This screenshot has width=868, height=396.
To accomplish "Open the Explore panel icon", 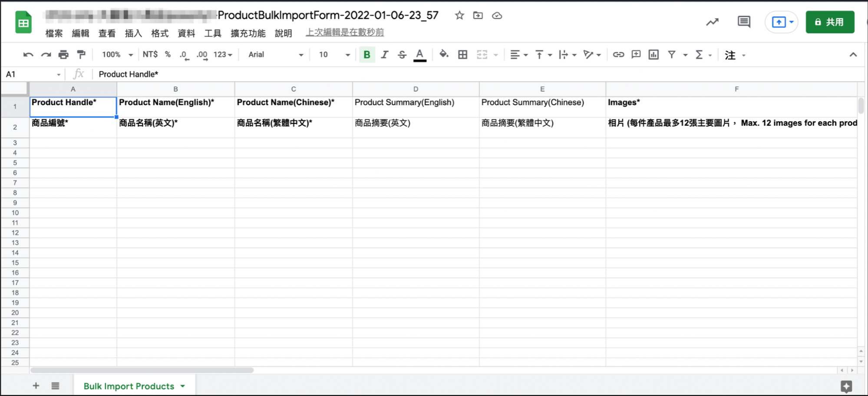I will (x=846, y=386).
